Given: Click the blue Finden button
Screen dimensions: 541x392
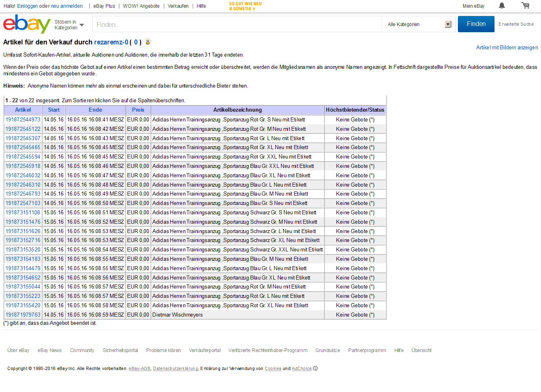Looking at the screenshot, I should pos(476,24).
